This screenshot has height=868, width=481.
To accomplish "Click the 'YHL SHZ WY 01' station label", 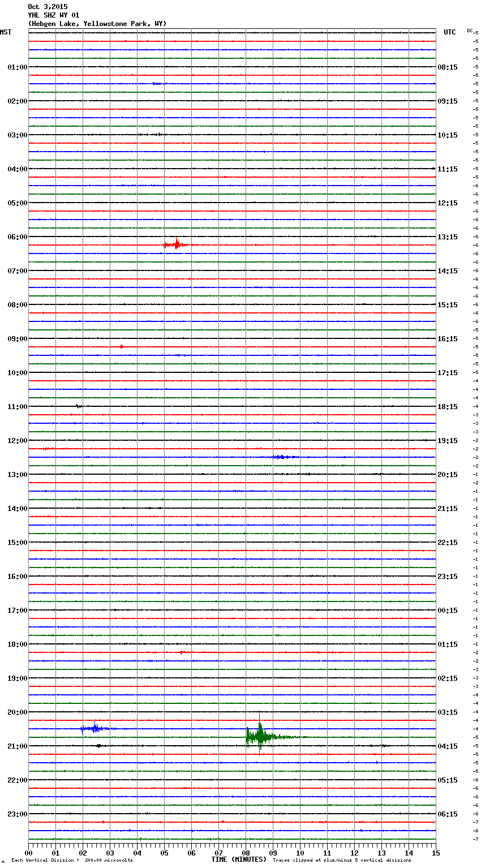I will pyautogui.click(x=54, y=15).
